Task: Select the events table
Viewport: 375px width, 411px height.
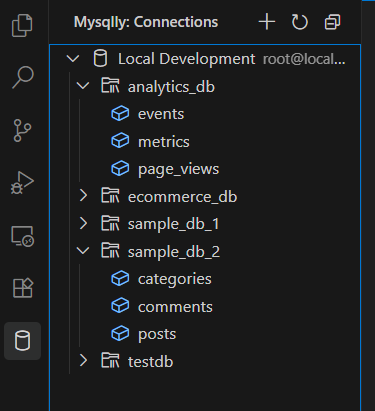Action: pyautogui.click(x=161, y=114)
